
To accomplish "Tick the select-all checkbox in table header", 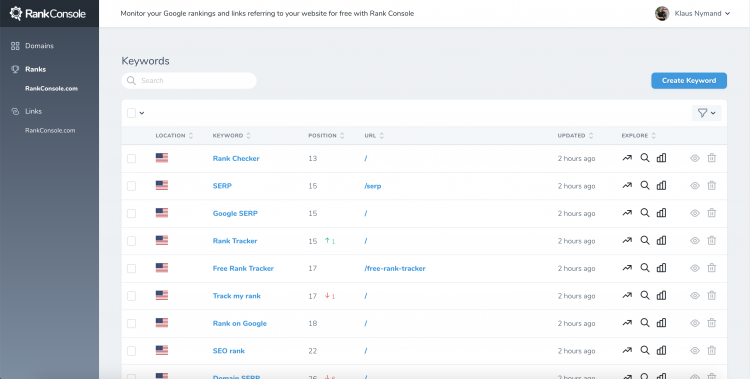I will coord(131,113).
